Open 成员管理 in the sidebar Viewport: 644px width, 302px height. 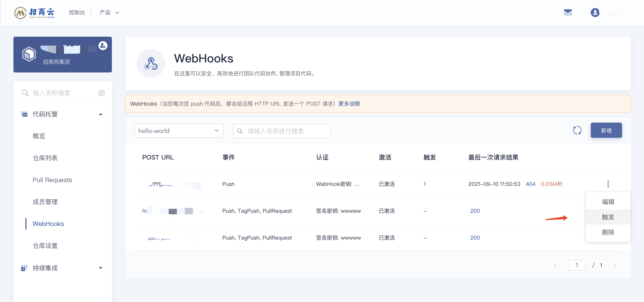click(45, 202)
